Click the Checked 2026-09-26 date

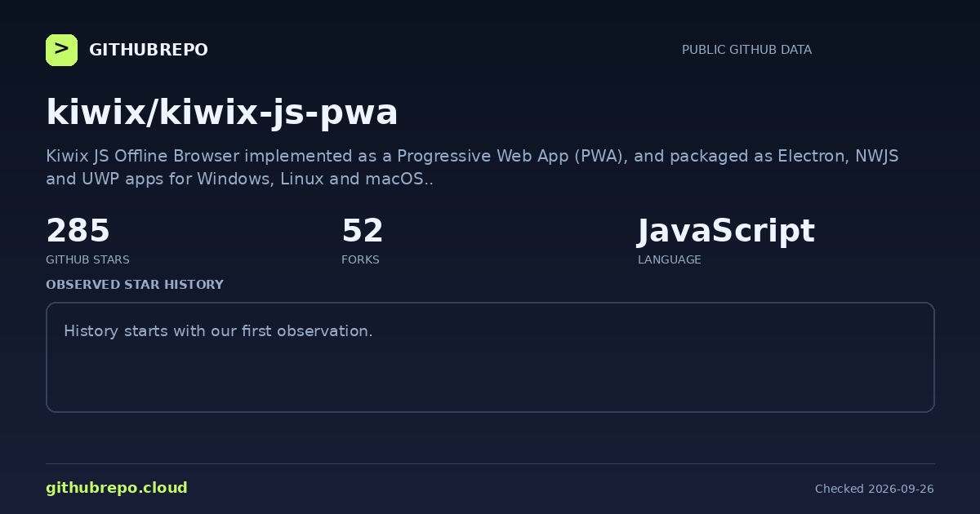[x=875, y=489]
